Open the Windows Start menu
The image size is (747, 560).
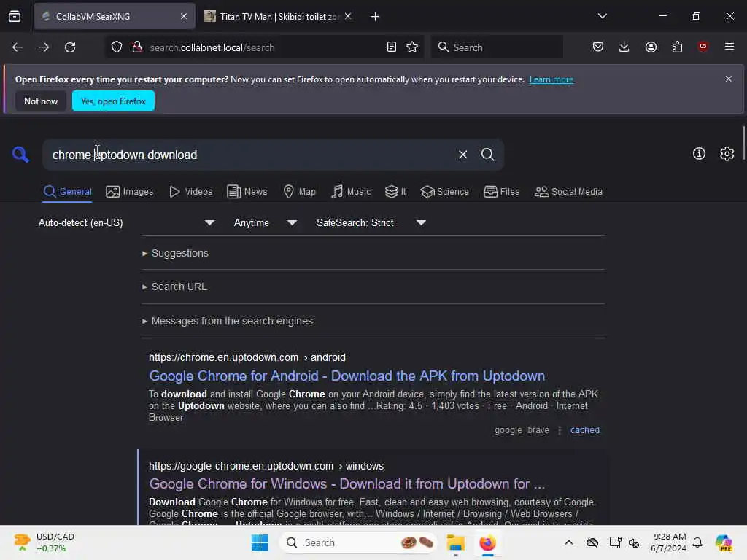pos(260,542)
